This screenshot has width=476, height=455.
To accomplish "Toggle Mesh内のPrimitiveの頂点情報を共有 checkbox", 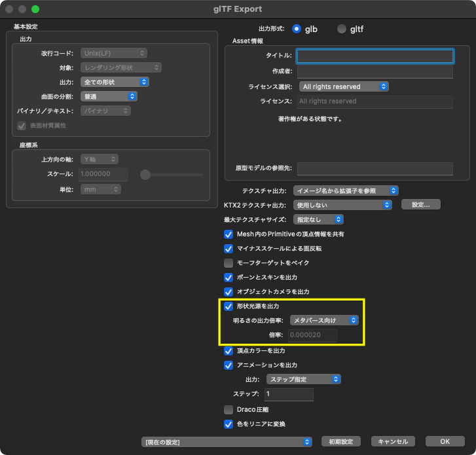I will point(229,234).
